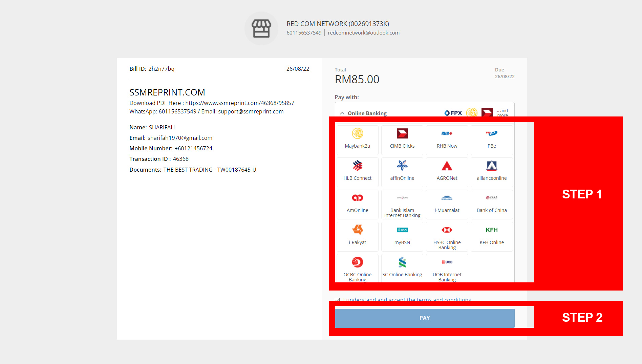
Task: Select Bank of China
Action: 492,204
